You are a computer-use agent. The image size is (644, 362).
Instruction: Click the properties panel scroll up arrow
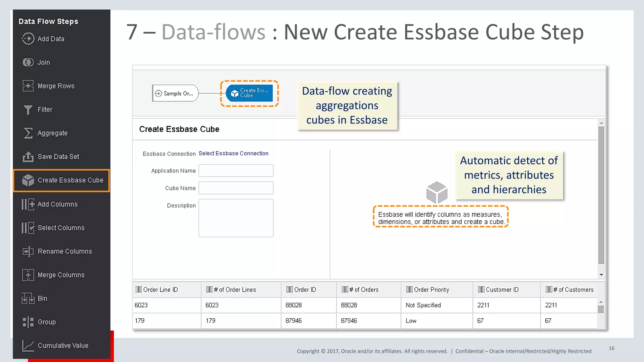point(601,123)
